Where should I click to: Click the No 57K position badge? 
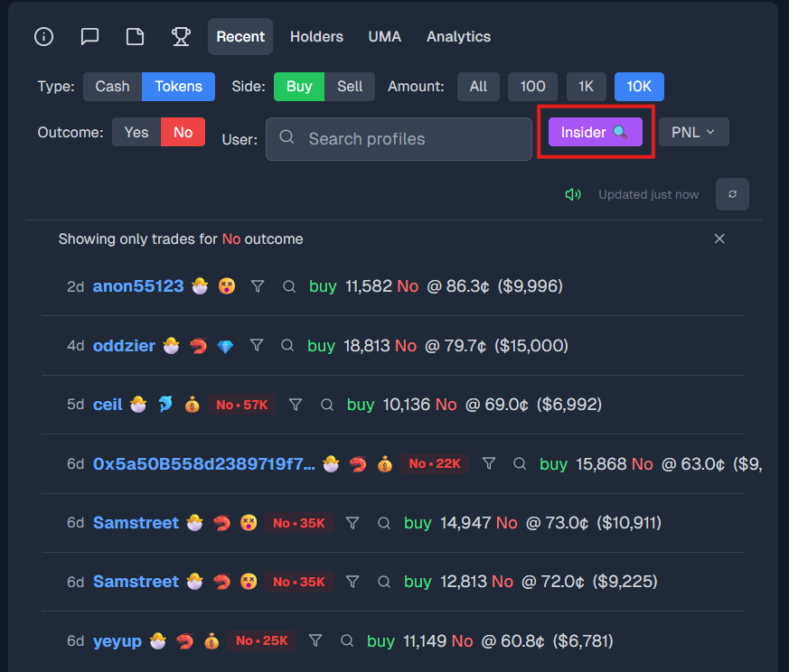point(241,405)
